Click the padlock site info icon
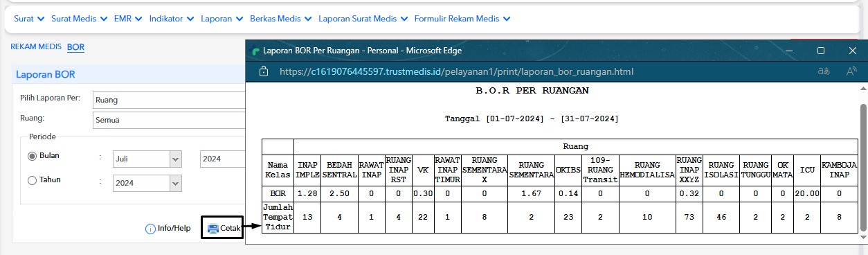Image resolution: width=868 pixels, height=255 pixels. point(263,71)
